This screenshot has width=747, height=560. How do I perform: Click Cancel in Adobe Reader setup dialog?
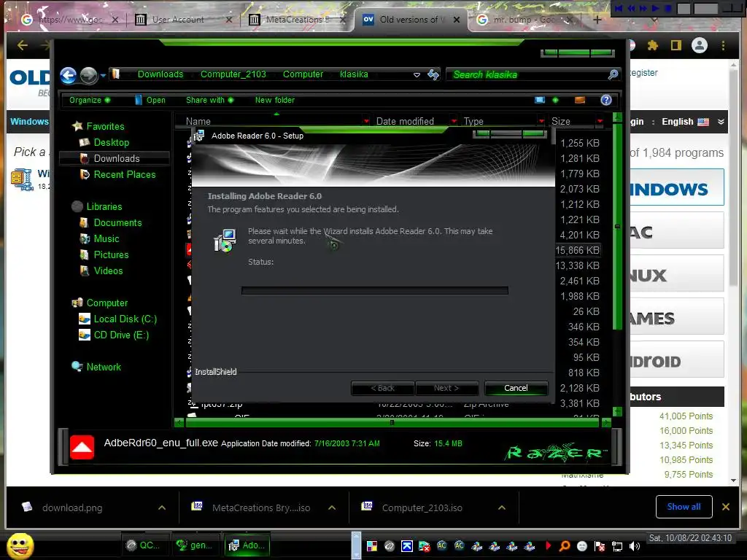(x=516, y=388)
